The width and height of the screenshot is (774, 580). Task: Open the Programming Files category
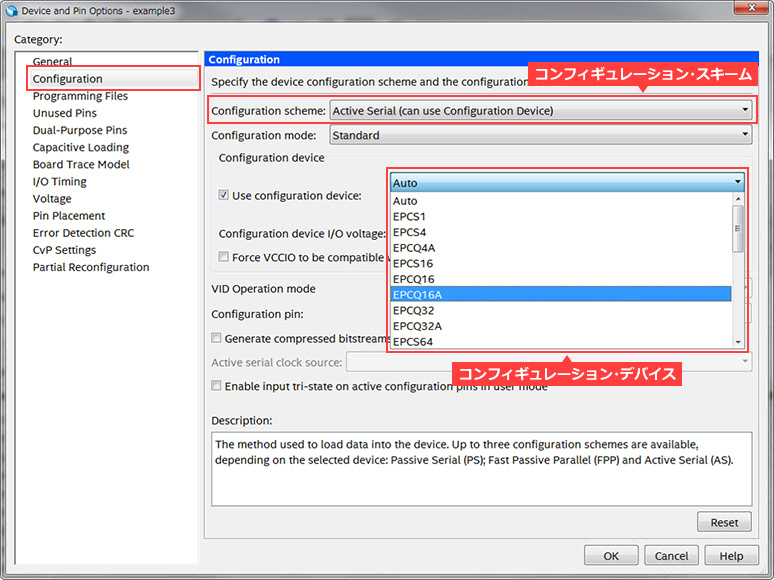click(x=80, y=96)
